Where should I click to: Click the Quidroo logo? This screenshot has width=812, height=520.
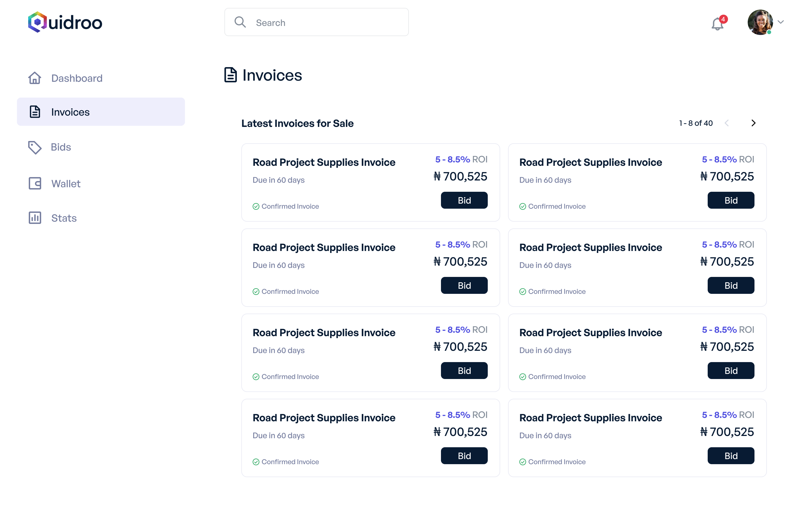pos(65,22)
